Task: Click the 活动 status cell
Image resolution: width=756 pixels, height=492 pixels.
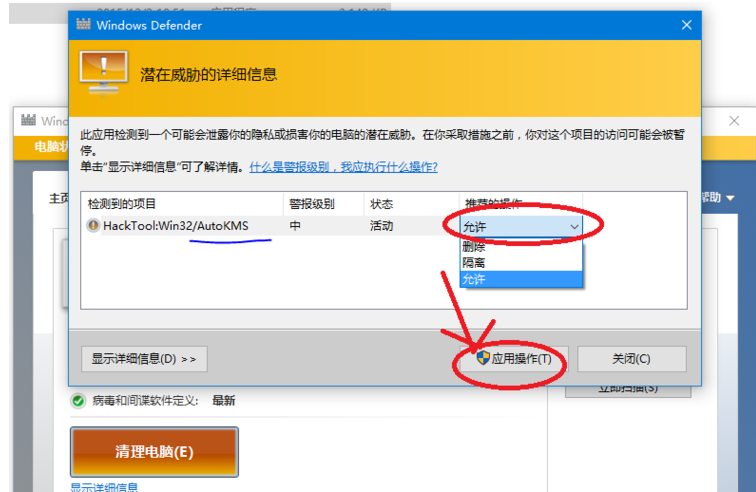Action: [381, 225]
